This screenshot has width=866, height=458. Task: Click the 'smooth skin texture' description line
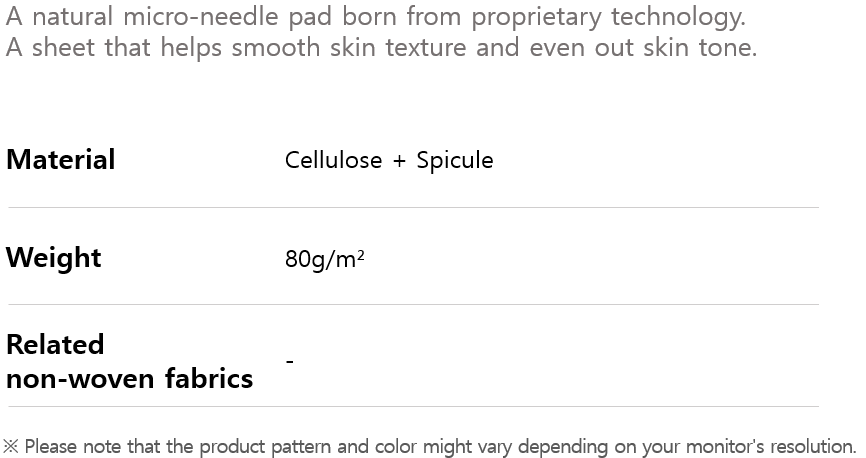click(381, 48)
